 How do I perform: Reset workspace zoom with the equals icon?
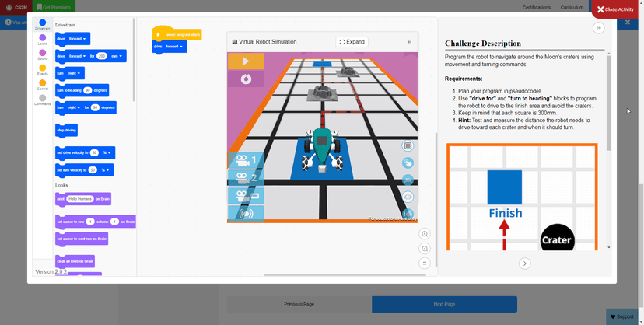point(425,263)
